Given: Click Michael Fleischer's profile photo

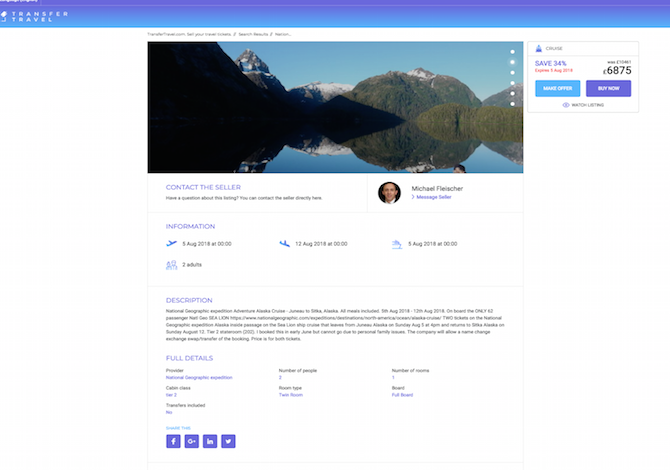Looking at the screenshot, I should [x=390, y=192].
